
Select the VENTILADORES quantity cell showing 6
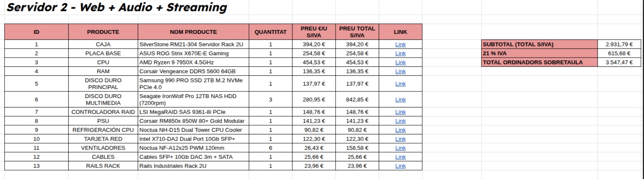(x=270, y=148)
